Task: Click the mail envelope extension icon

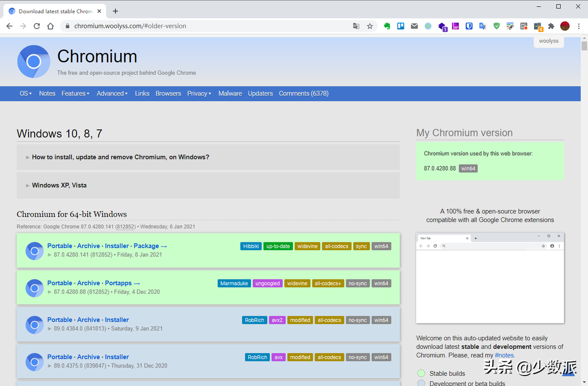Action: (414, 26)
